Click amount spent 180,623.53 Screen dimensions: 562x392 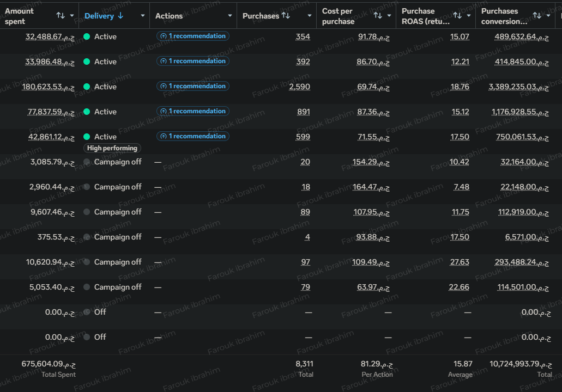click(x=49, y=87)
